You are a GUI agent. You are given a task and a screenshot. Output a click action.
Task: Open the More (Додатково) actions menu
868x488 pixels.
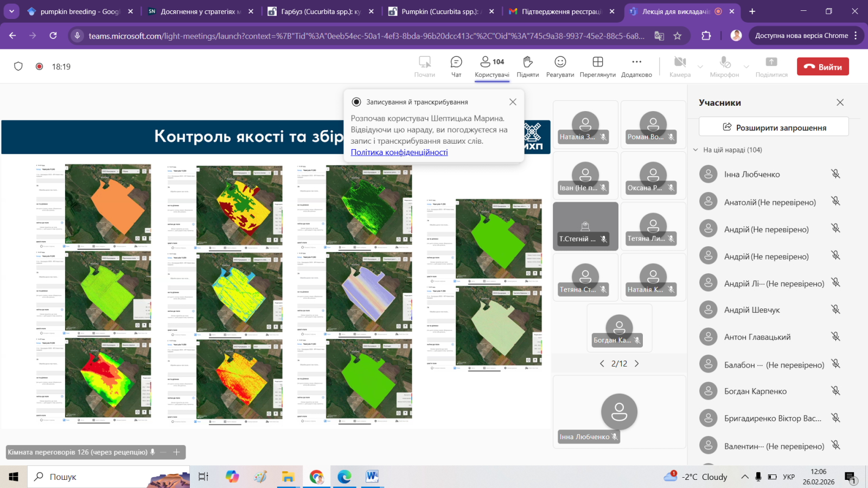click(636, 66)
